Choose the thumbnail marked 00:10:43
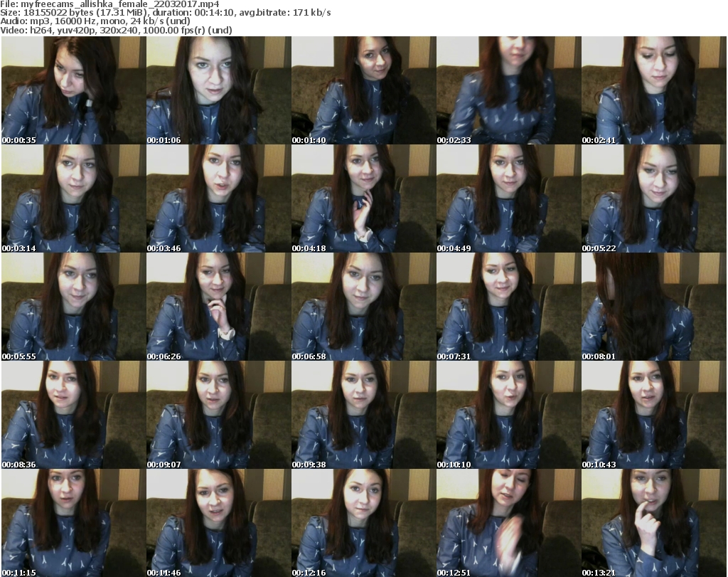The image size is (728, 577). click(x=654, y=415)
